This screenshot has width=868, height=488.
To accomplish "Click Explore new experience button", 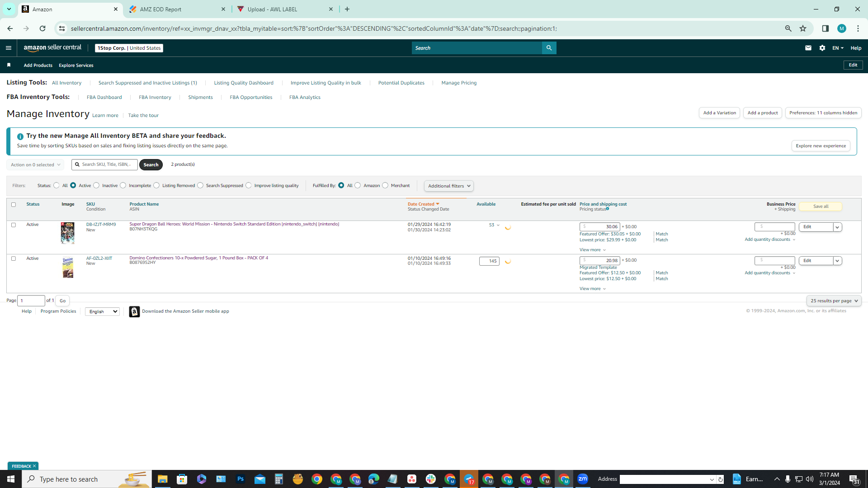I will tap(821, 146).
